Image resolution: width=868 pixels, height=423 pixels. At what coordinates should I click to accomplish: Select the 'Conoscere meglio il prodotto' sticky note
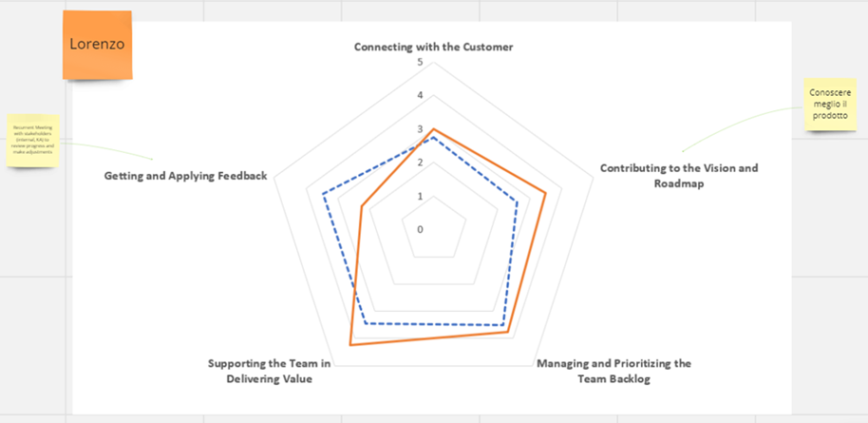(x=830, y=105)
